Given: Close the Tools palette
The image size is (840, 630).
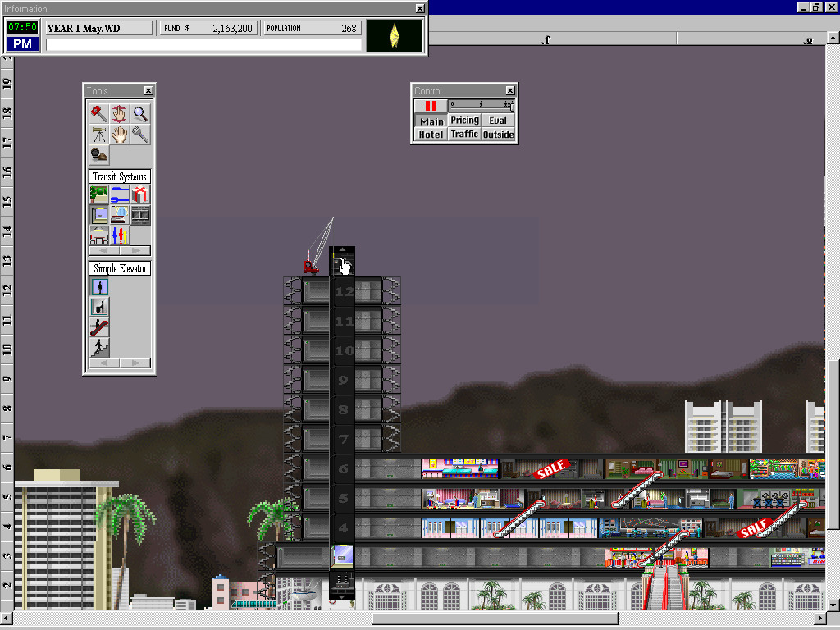Looking at the screenshot, I should click(x=148, y=90).
